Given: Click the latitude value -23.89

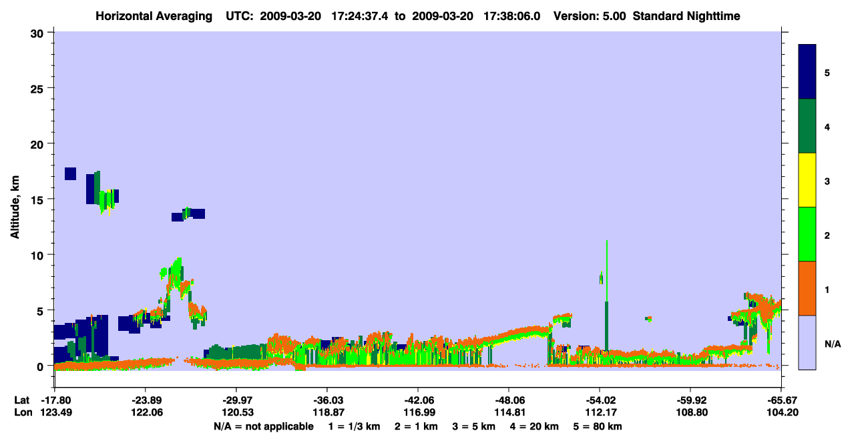Looking at the screenshot, I should click(145, 401).
